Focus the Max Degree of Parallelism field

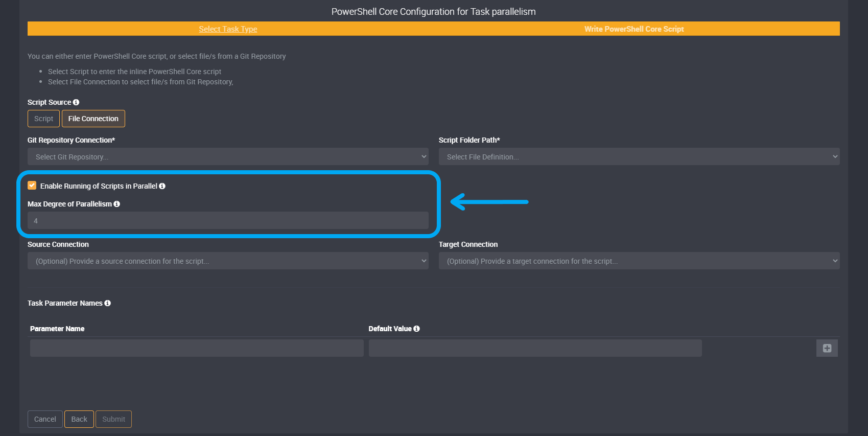228,220
